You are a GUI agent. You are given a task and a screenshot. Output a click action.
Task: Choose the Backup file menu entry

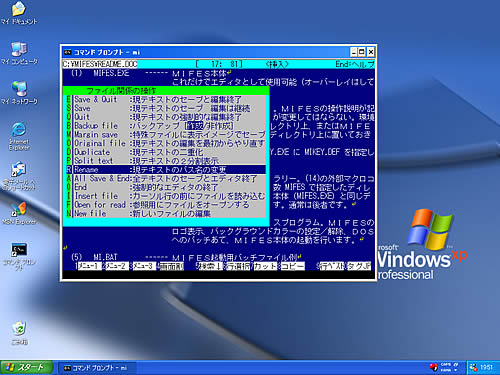(x=166, y=126)
